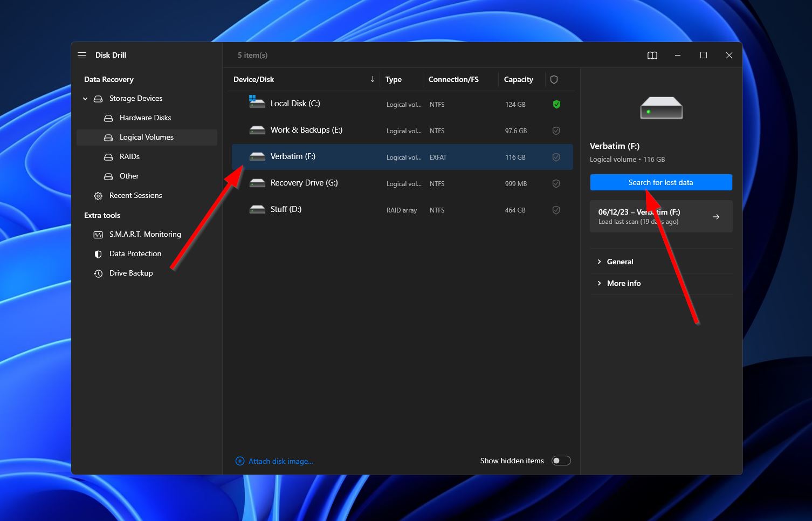Viewport: 812px width, 521px height.
Task: Click the RAID array type cell
Action: coord(402,210)
